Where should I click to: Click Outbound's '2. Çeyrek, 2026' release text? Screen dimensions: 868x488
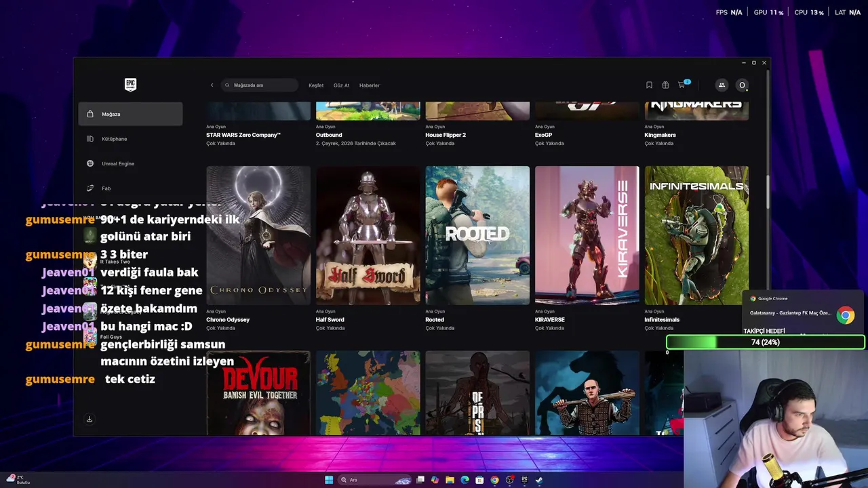point(356,143)
